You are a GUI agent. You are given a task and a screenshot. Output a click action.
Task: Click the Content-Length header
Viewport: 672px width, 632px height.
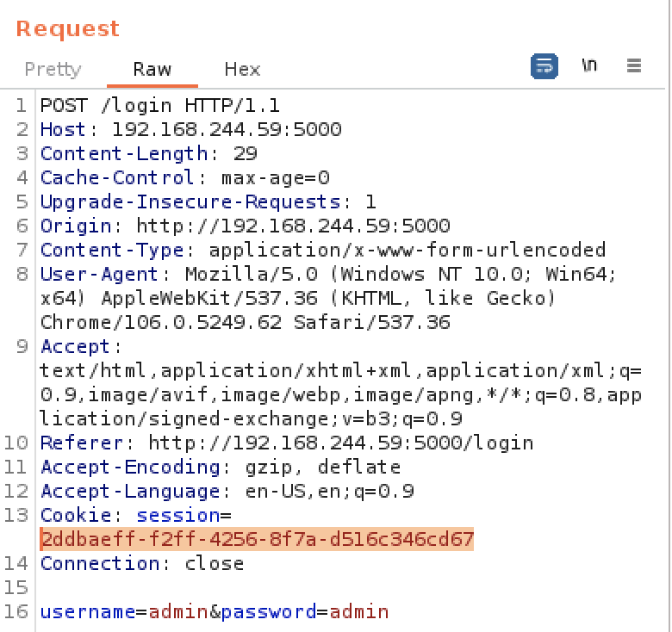[x=124, y=154]
